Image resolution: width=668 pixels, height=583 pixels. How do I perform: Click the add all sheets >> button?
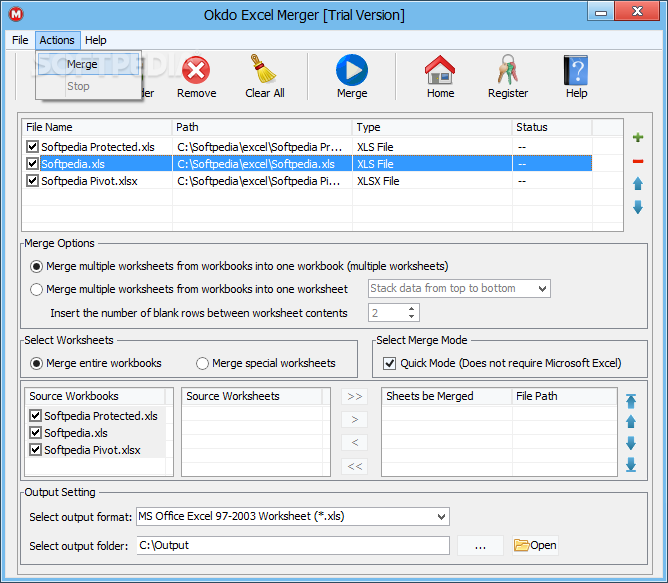tap(354, 396)
